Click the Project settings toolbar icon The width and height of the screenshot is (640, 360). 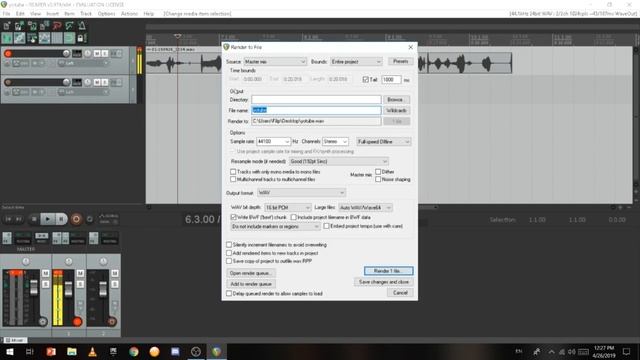44,26
